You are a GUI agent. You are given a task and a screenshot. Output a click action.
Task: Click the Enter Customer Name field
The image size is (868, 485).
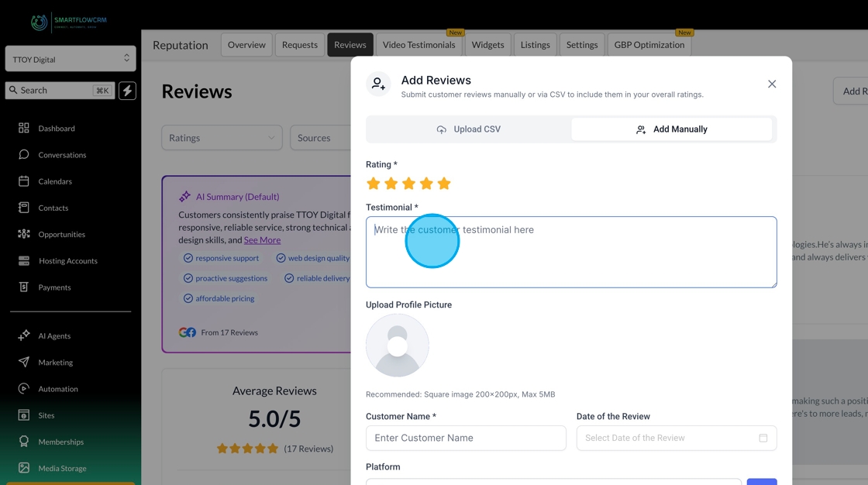click(466, 438)
